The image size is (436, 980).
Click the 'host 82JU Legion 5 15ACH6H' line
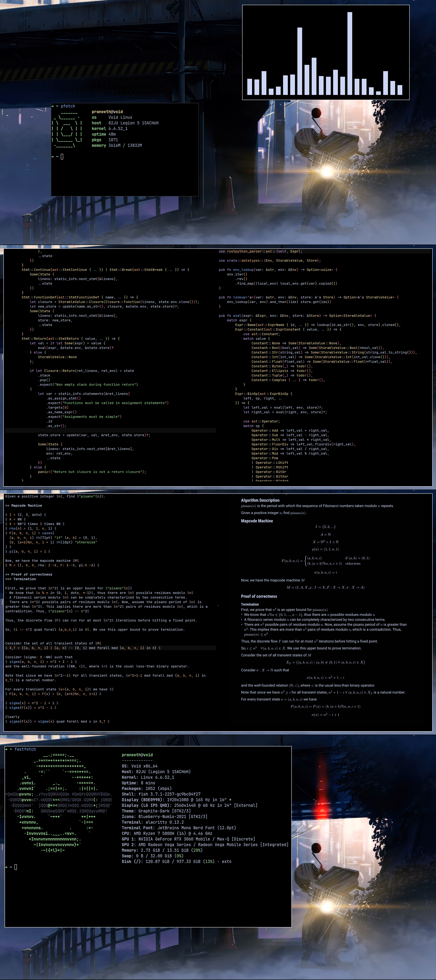coord(125,123)
